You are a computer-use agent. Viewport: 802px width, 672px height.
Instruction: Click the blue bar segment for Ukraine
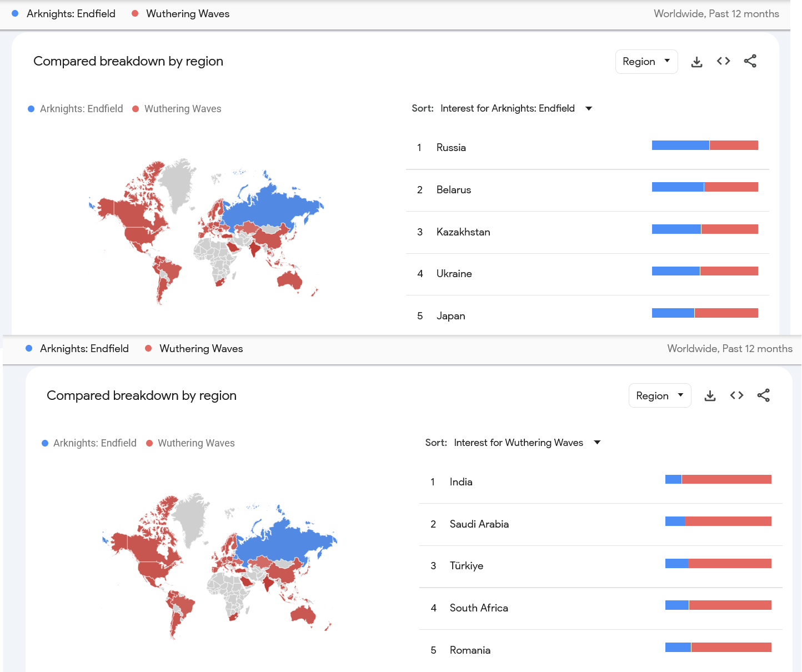[x=676, y=271]
